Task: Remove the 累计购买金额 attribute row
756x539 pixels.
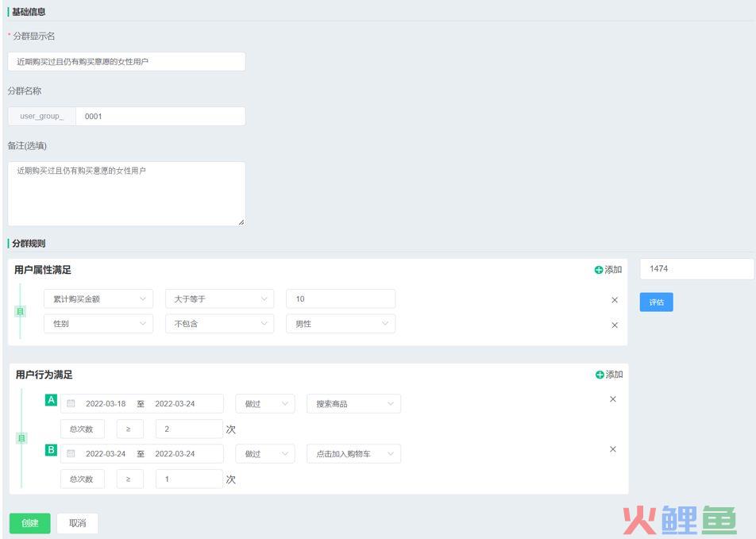Action: [x=615, y=300]
